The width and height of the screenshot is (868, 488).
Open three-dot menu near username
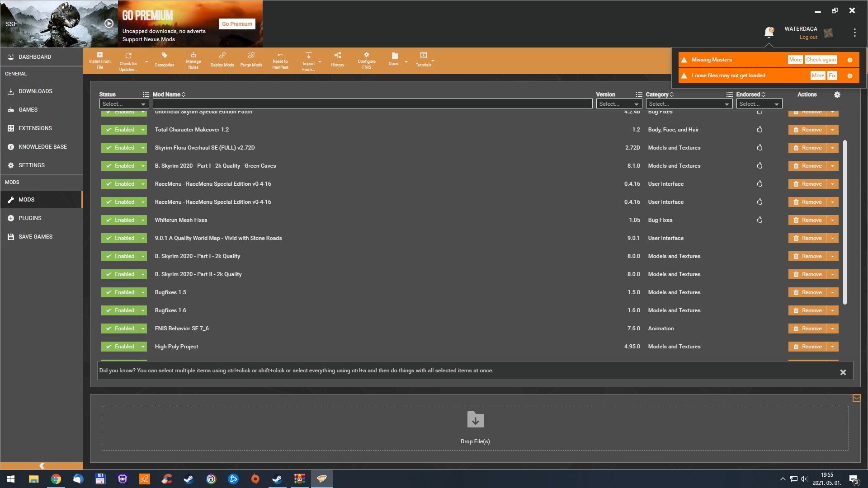[x=854, y=33]
